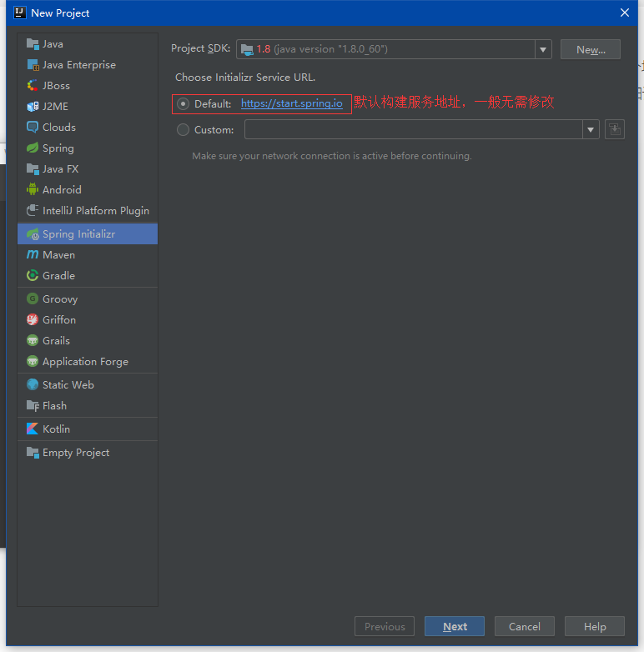Click the Kotlin icon
The height and width of the screenshot is (652, 644).
[33, 429]
